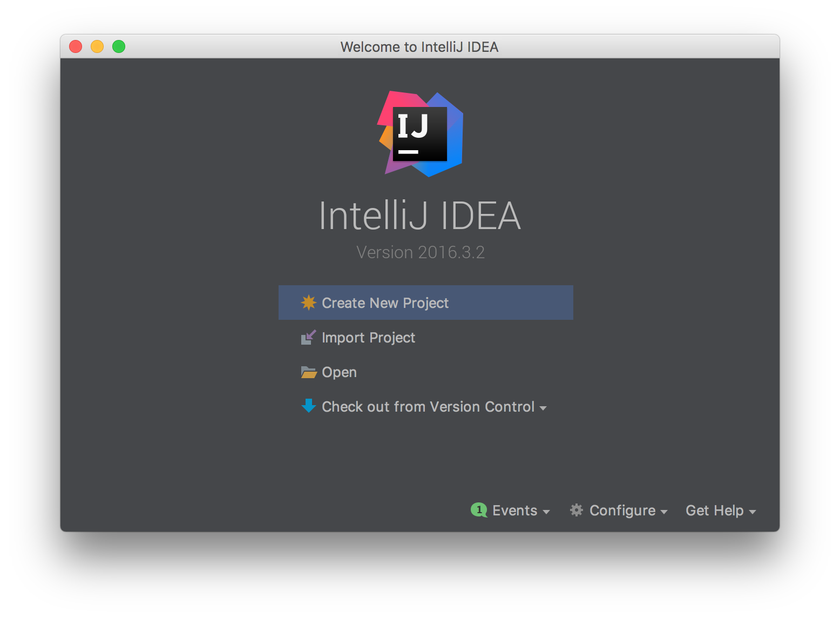Click the Configure gear icon
The width and height of the screenshot is (840, 618).
point(576,510)
